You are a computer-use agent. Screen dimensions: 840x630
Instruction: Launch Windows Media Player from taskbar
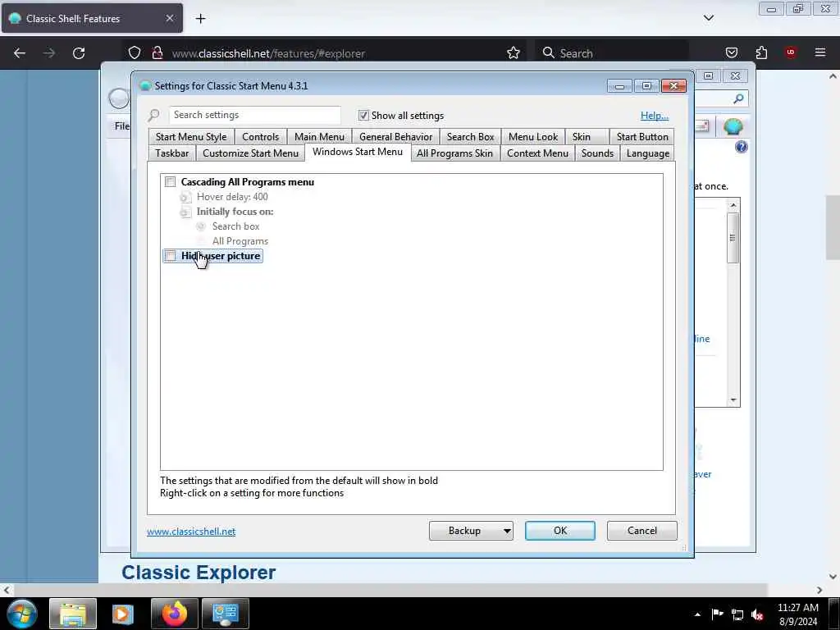coord(123,614)
